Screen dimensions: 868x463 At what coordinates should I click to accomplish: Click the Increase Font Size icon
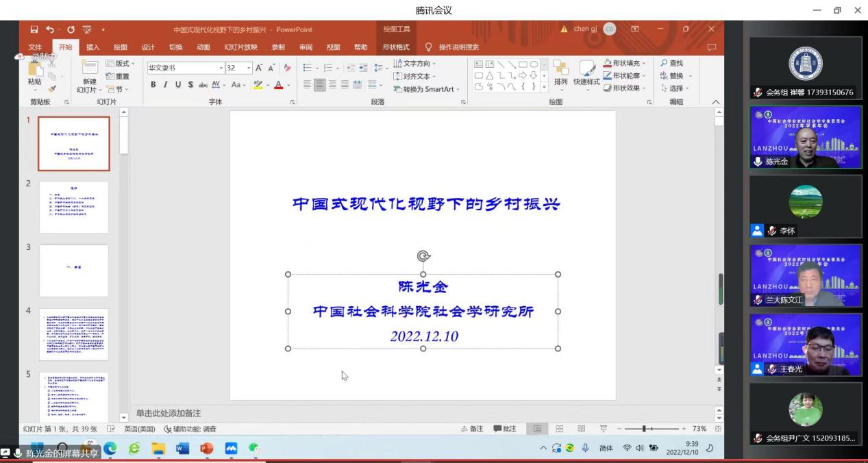click(x=259, y=68)
